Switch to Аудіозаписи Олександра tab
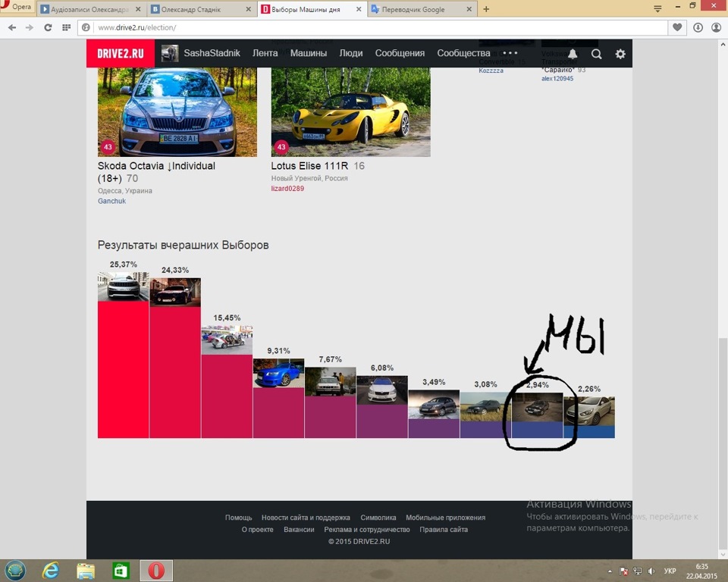This screenshot has width=728, height=582. coord(90,9)
